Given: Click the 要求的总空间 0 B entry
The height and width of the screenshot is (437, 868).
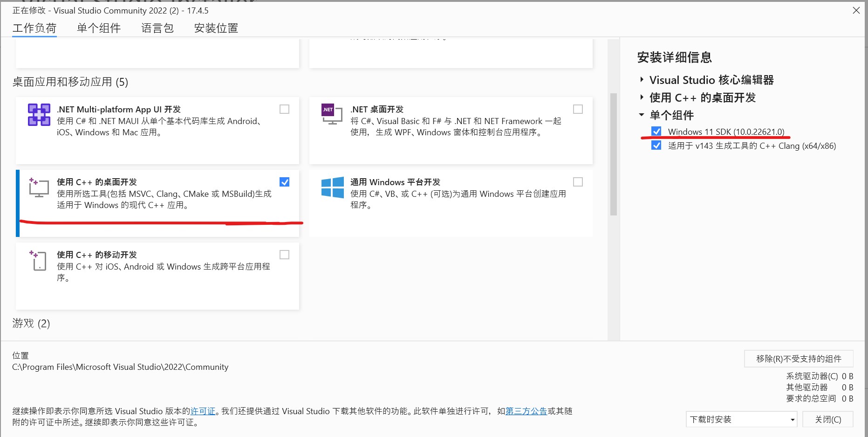Looking at the screenshot, I should 820,398.
